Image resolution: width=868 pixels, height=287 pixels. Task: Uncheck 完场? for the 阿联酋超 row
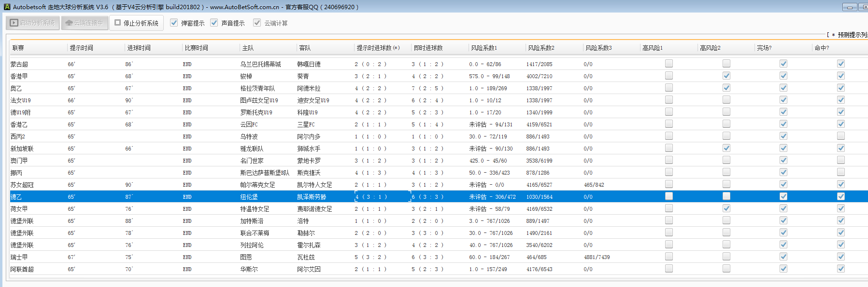[783, 269]
